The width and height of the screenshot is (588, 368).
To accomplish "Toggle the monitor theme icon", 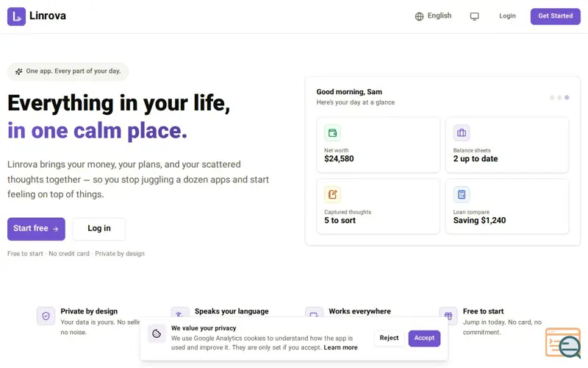I will (474, 16).
